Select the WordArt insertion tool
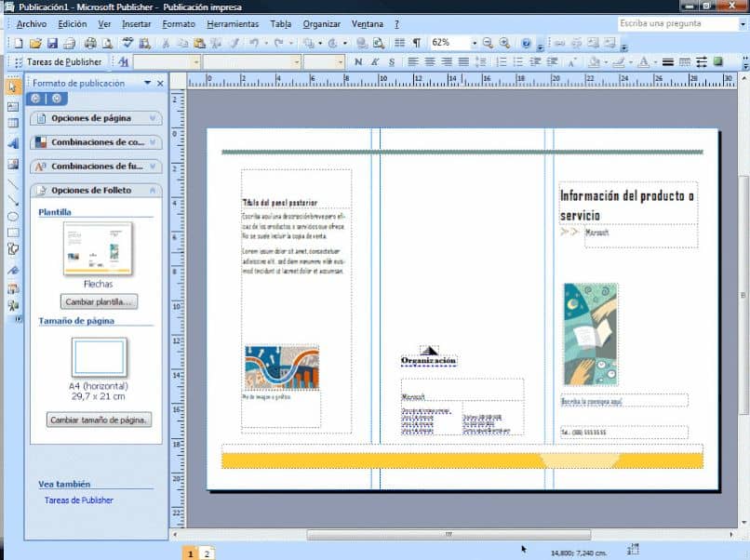The image size is (750, 560). (13, 143)
